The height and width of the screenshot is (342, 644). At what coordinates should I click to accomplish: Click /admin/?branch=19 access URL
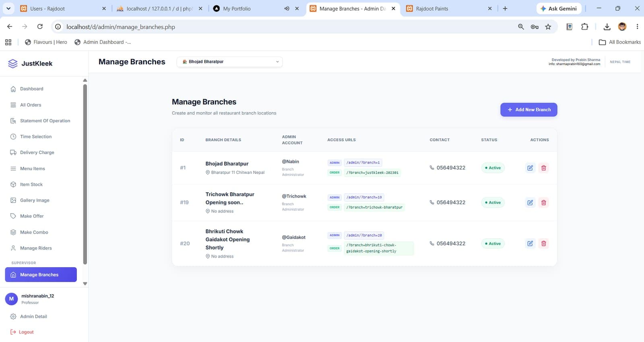click(x=364, y=197)
